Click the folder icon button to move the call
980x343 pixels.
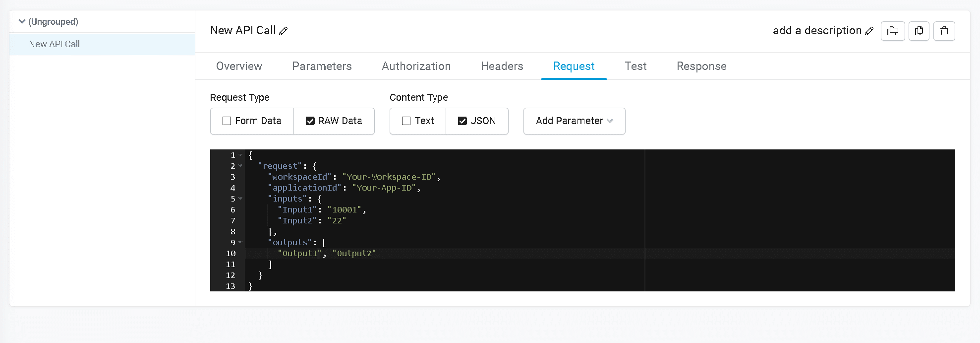pos(893,31)
